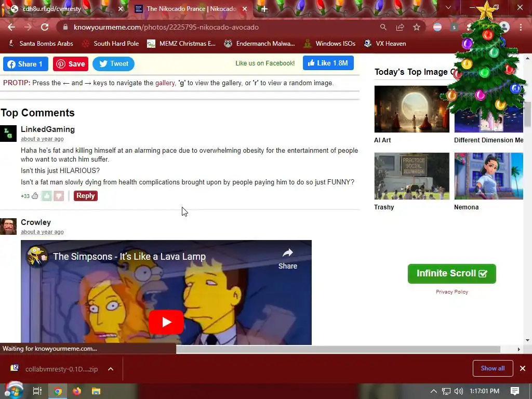
Task: Click Crowley's 'about a year ago' timestamp
Action: pyautogui.click(x=42, y=232)
